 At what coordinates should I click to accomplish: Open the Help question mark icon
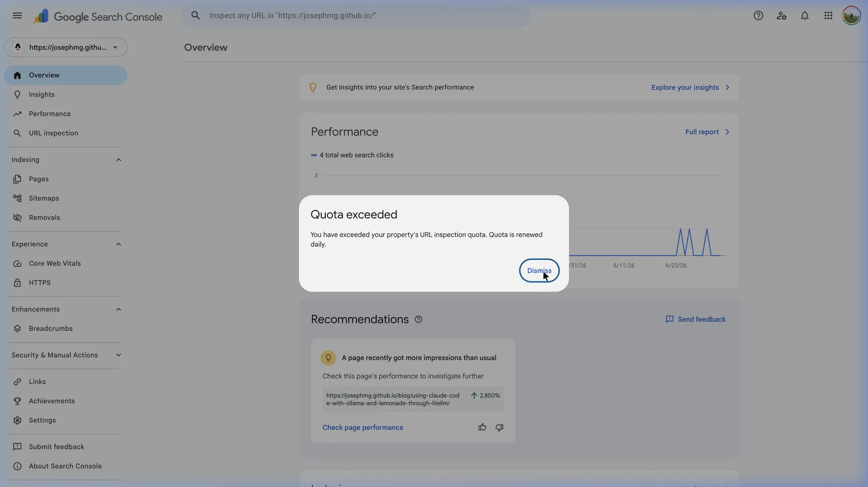pos(759,15)
